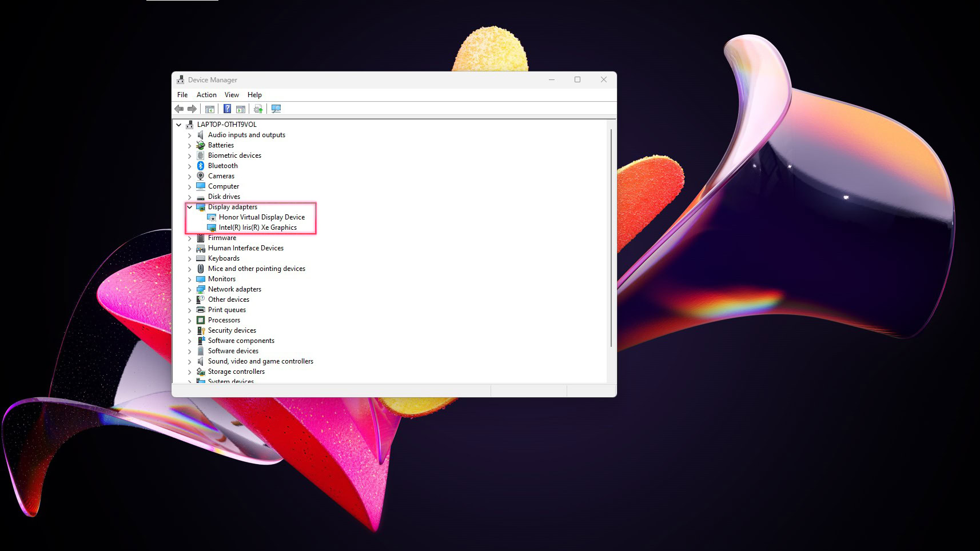Open the View menu
The height and width of the screenshot is (551, 980).
point(232,95)
